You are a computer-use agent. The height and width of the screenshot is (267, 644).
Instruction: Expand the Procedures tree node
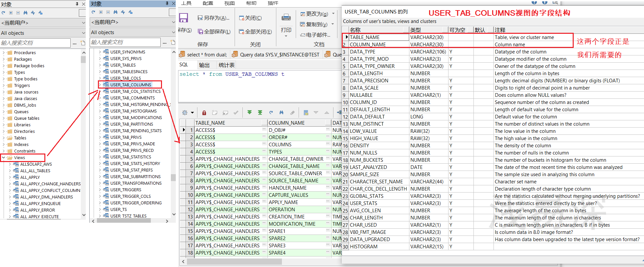3,53
